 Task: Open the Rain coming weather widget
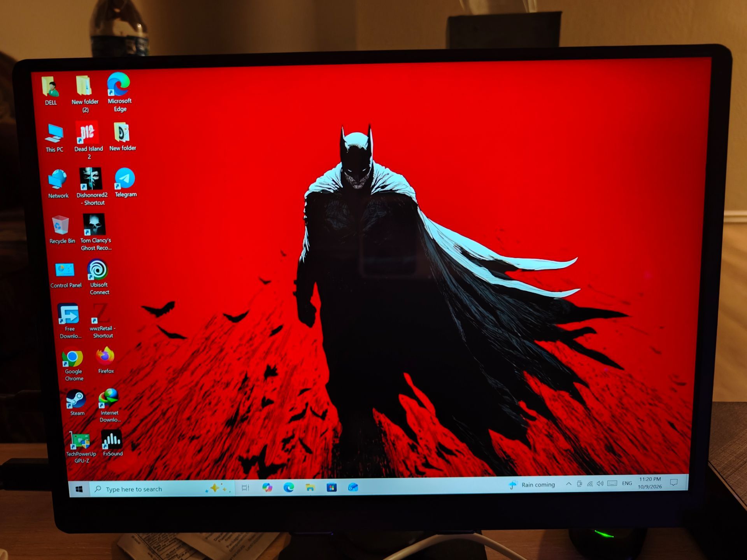point(532,485)
